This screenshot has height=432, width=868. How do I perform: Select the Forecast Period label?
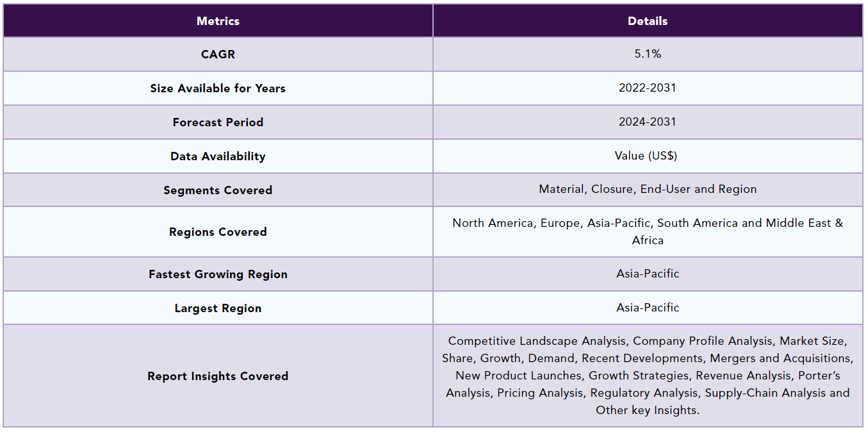point(218,122)
